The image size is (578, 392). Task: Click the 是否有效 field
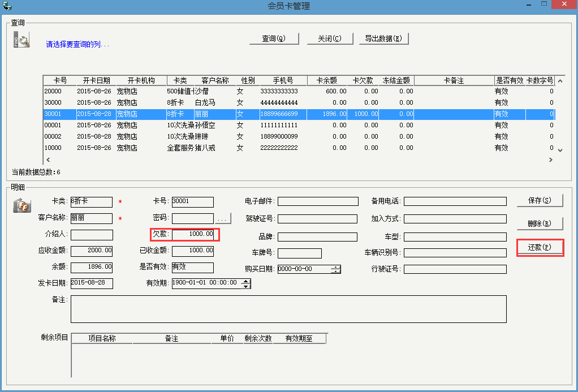click(x=193, y=268)
